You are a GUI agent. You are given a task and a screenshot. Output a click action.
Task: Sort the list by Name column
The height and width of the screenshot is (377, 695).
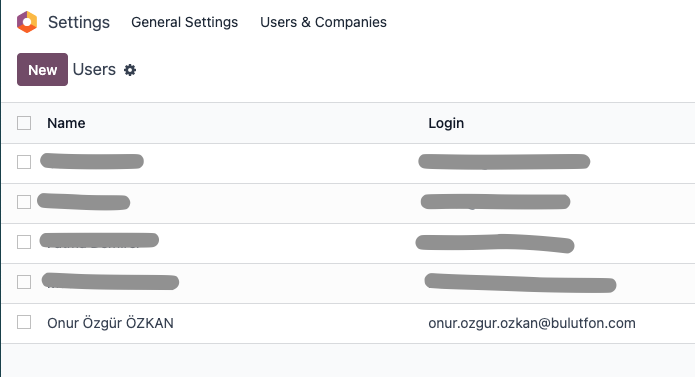[66, 123]
